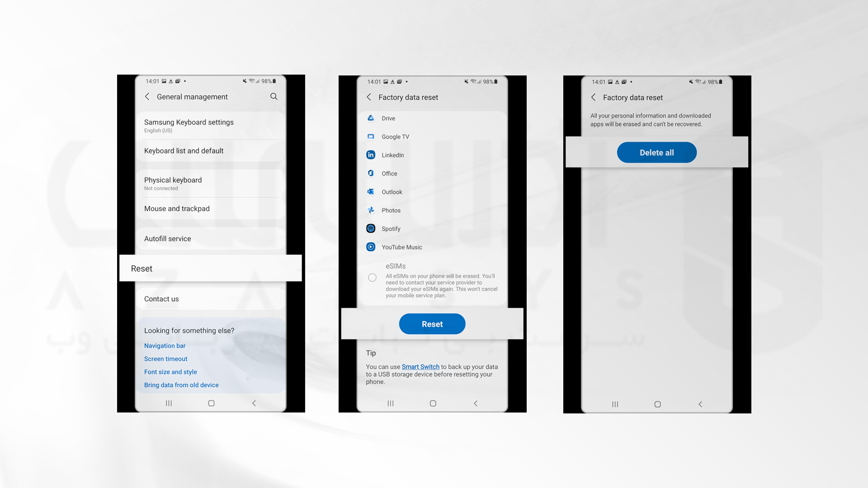
Task: Click Delete all to confirm factory reset
Action: pyautogui.click(x=656, y=152)
